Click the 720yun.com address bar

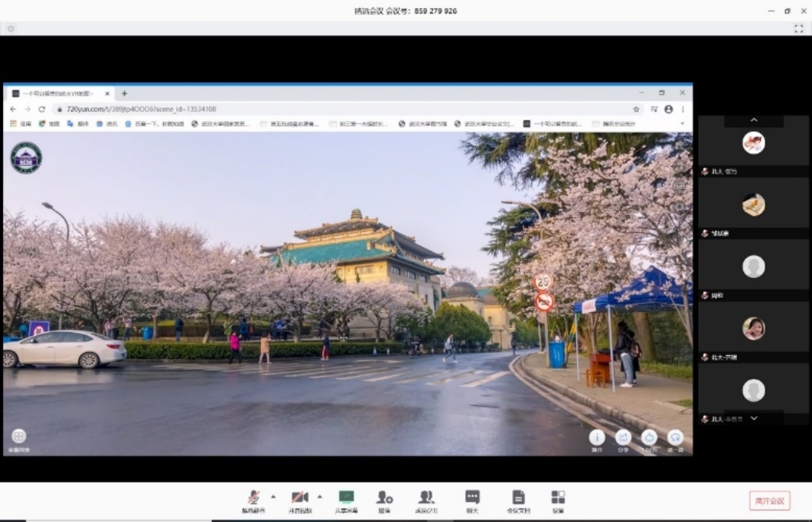coord(306,109)
